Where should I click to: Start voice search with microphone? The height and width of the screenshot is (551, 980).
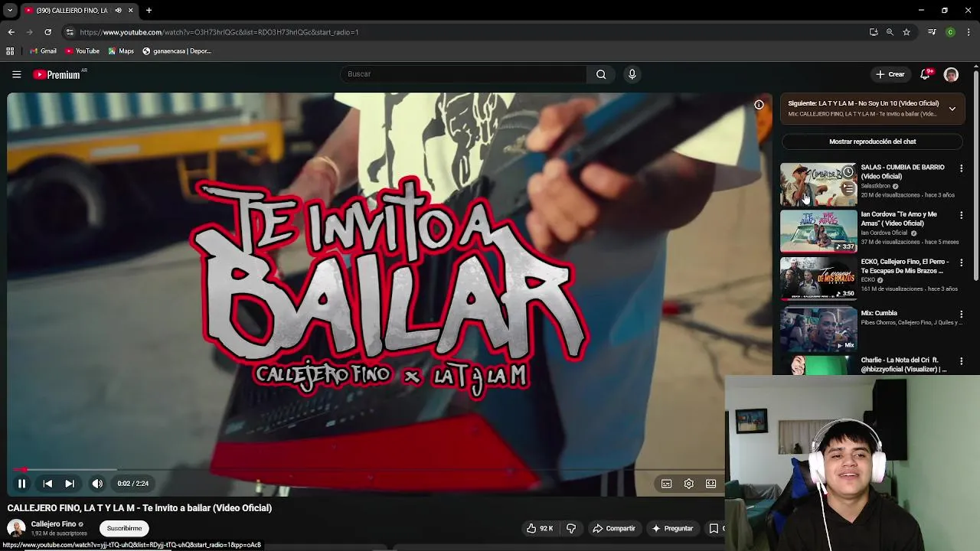632,74
